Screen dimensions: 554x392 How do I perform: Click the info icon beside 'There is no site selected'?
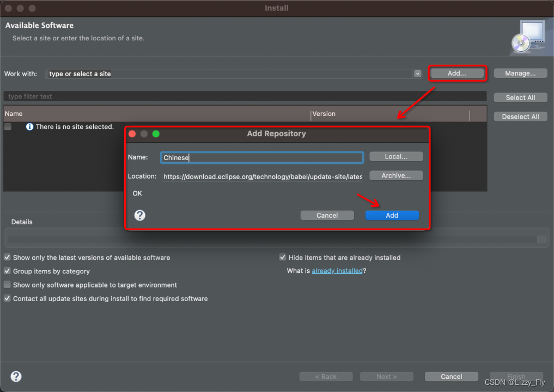29,127
